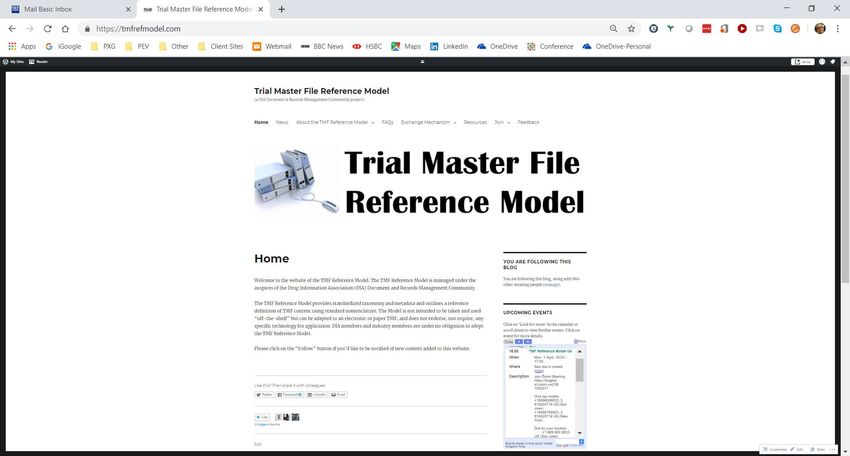Open the Resources menu item
The height and width of the screenshot is (456, 850).
tap(475, 123)
